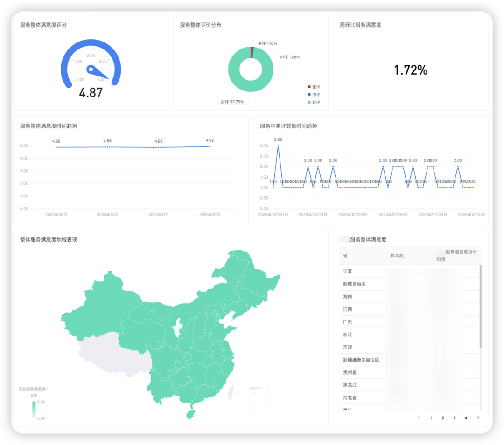Go to the next table page arrow
Image resolution: width=504 pixels, height=445 pixels.
point(478,417)
